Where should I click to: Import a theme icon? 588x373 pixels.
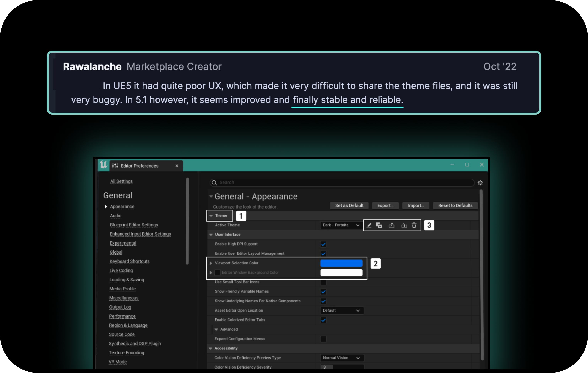tap(404, 225)
